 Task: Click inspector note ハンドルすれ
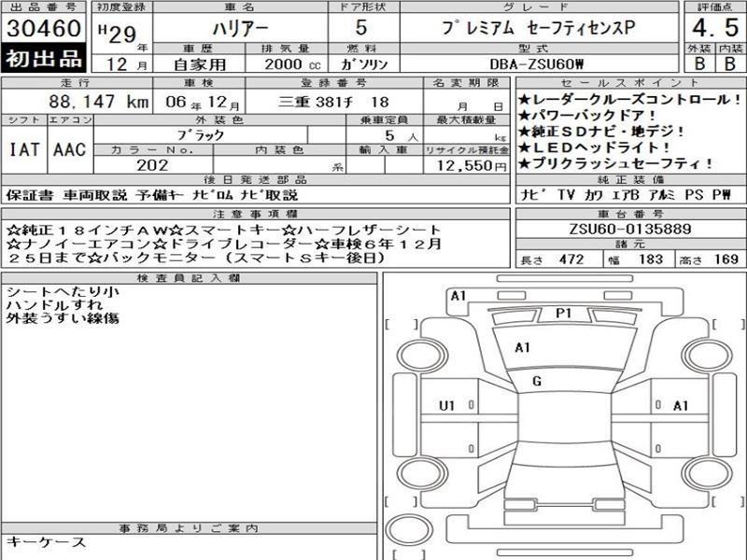coord(55,305)
